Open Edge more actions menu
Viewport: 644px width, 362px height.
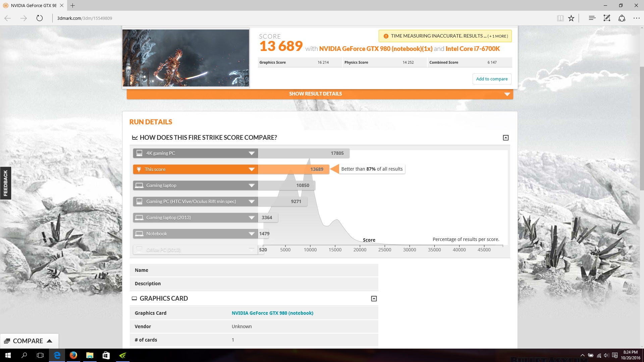point(636,18)
